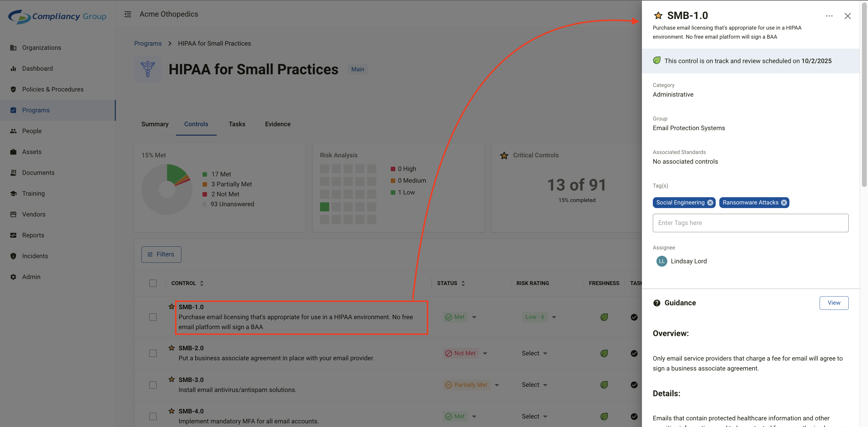Click the Enter Tags here input field

pyautogui.click(x=750, y=223)
